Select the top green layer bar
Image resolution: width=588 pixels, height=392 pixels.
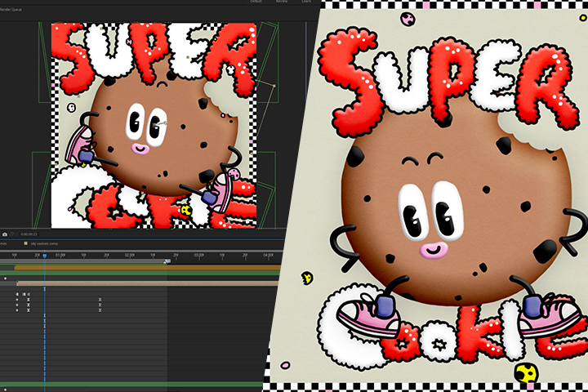click(140, 273)
